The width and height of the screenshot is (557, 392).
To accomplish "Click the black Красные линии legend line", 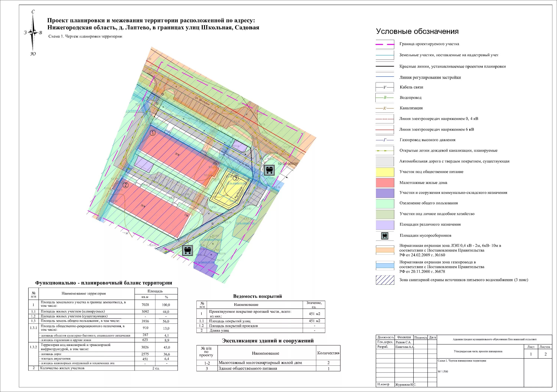I will click(385, 66).
